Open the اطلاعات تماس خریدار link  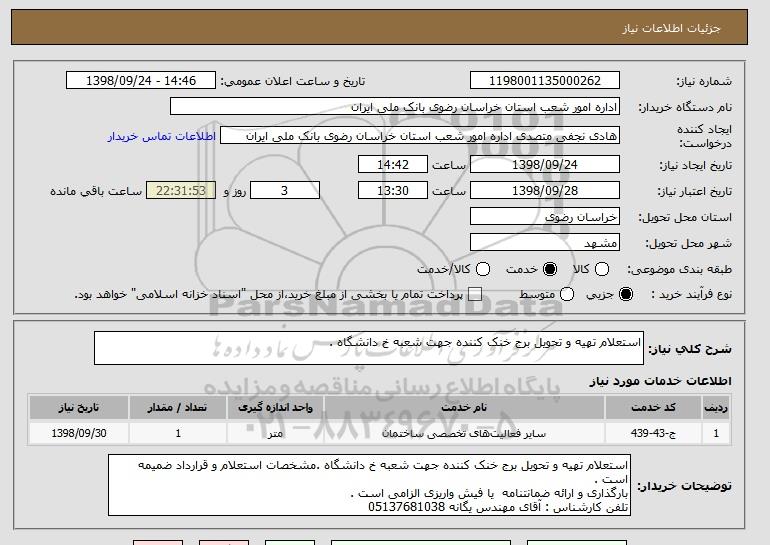tap(162, 136)
